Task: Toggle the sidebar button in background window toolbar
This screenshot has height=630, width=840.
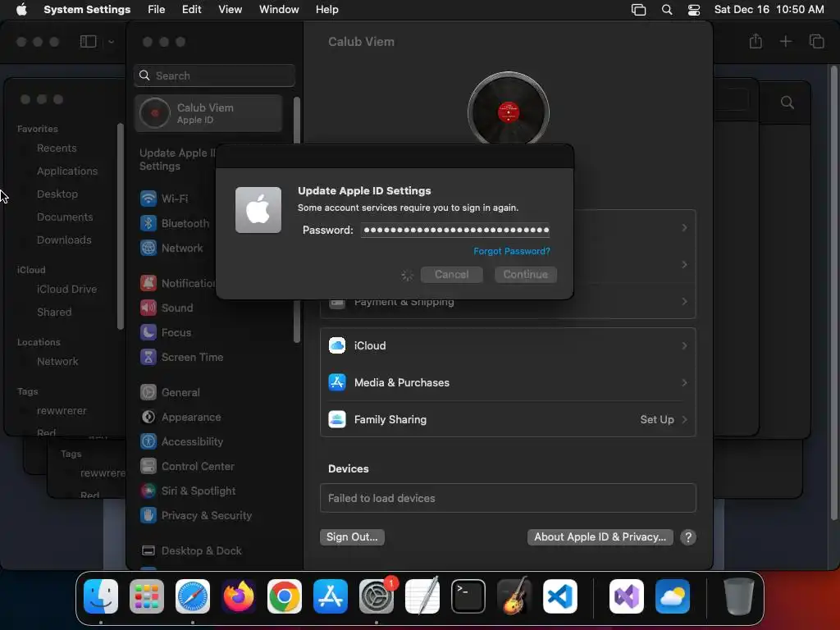Action: point(89,41)
